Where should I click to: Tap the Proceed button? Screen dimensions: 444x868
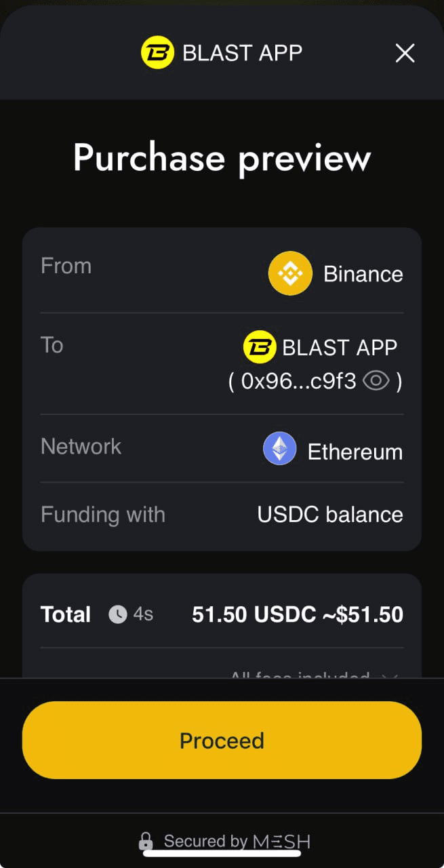222,740
